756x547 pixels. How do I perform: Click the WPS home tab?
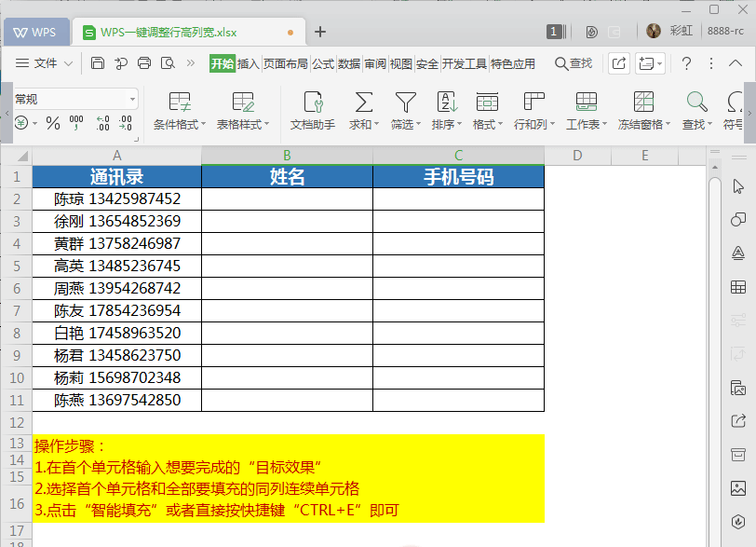35,33
